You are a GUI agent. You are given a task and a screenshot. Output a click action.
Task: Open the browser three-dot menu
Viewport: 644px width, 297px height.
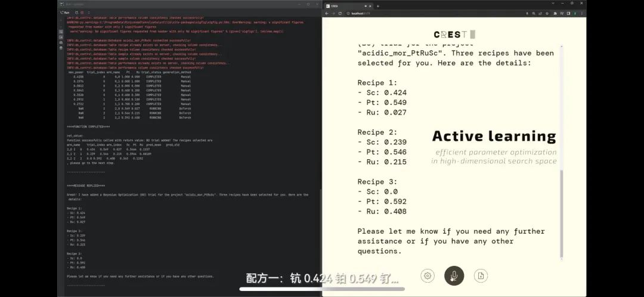point(582,13)
